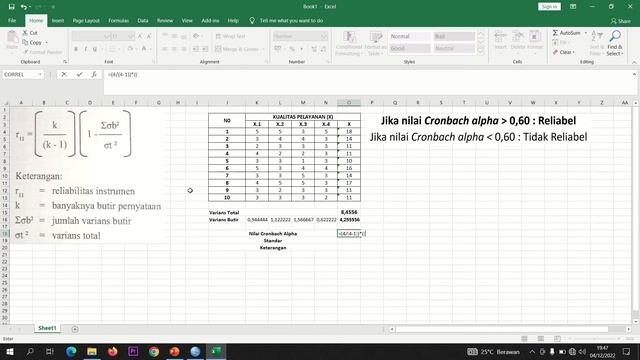Toggle Wrap Text
640x360 pixels.
pyautogui.click(x=230, y=36)
